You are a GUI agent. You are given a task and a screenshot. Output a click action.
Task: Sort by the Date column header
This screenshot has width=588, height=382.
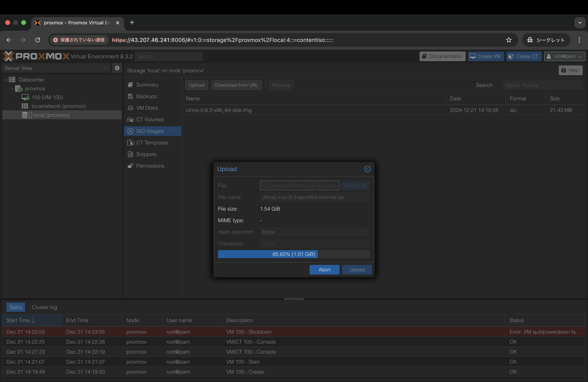(x=476, y=98)
